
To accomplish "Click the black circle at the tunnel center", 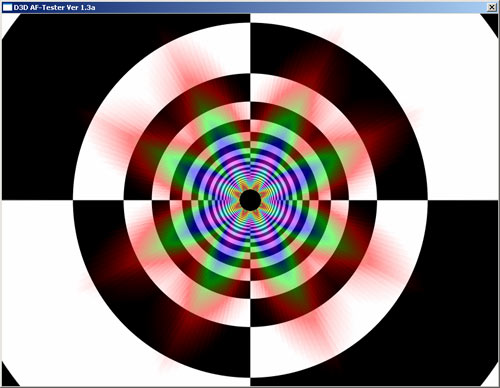I will [x=250, y=200].
